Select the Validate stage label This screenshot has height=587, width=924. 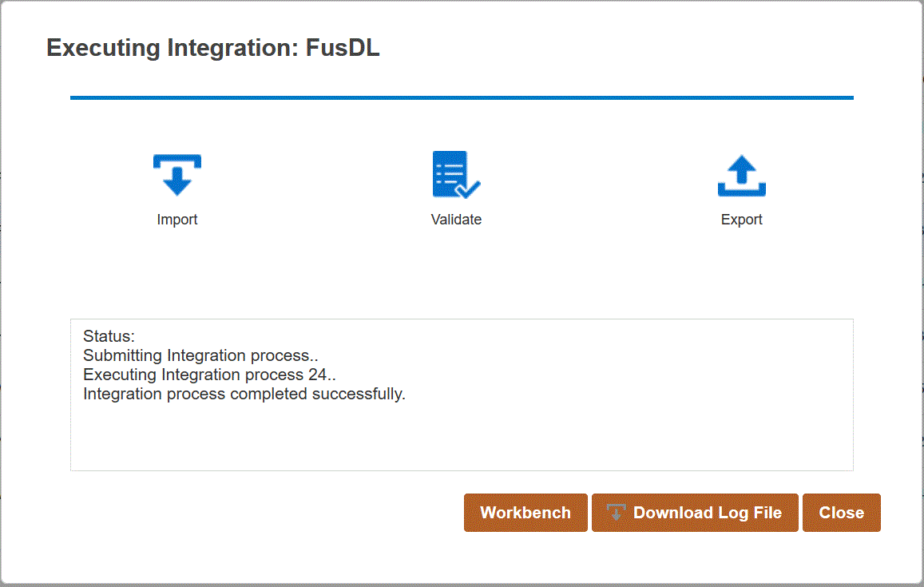click(x=455, y=219)
